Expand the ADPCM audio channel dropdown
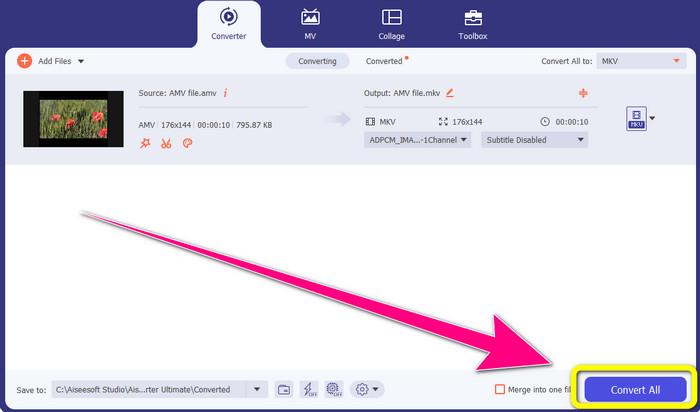This screenshot has height=412, width=700. (x=418, y=140)
